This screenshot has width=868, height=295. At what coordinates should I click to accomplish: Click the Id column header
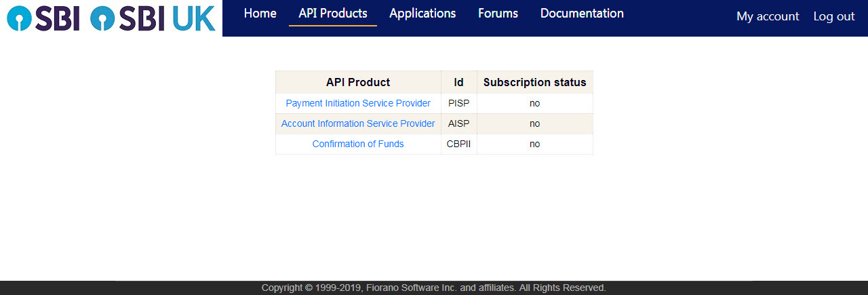(459, 82)
